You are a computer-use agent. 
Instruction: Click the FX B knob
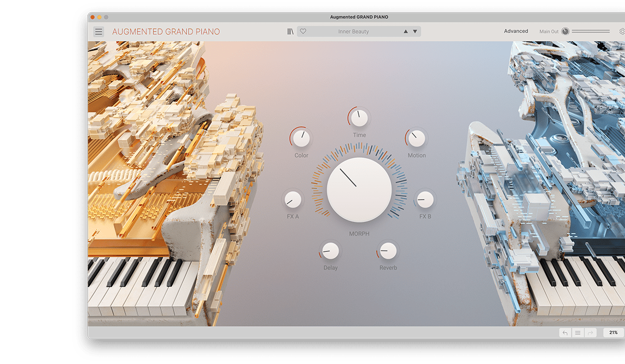(425, 199)
